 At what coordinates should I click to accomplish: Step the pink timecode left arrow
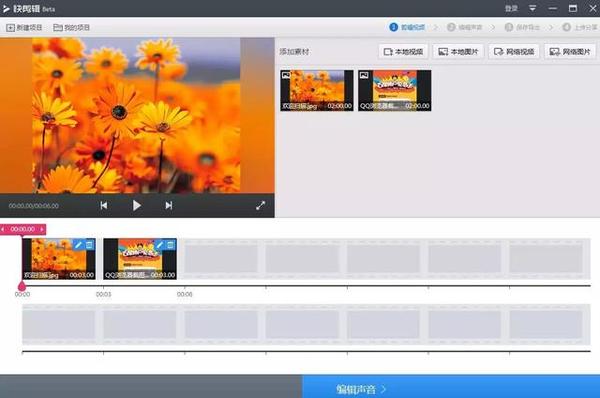[x=3, y=229]
